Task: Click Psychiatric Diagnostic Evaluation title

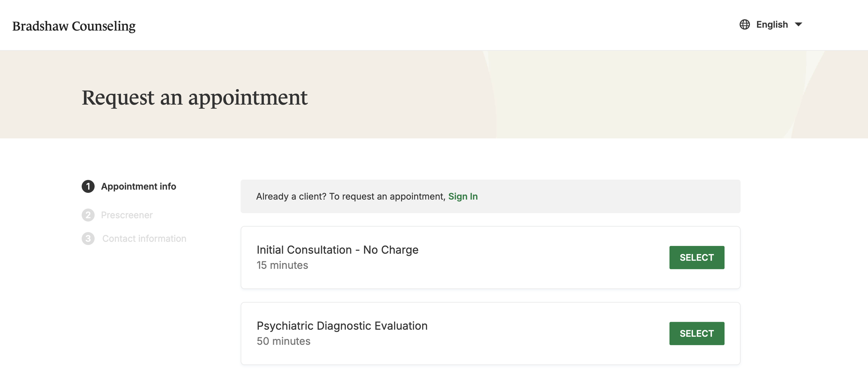Action: [342, 326]
